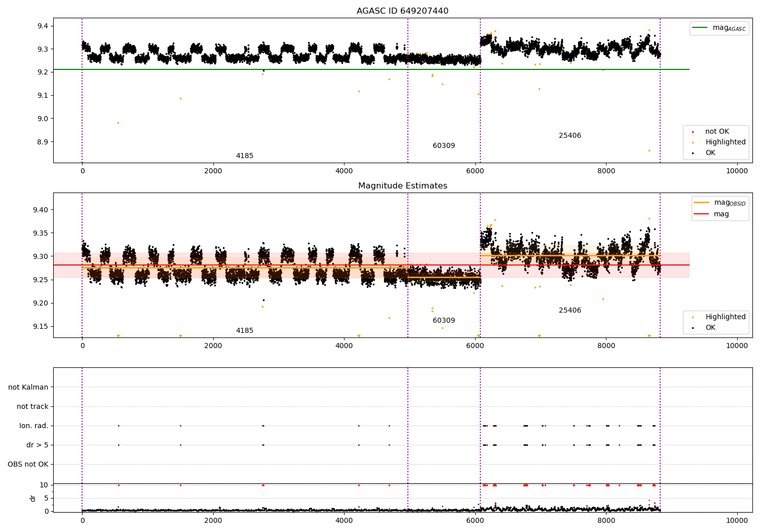Click the 'not track' axis label
Viewport: 760px width, 532px height.
[x=32, y=407]
